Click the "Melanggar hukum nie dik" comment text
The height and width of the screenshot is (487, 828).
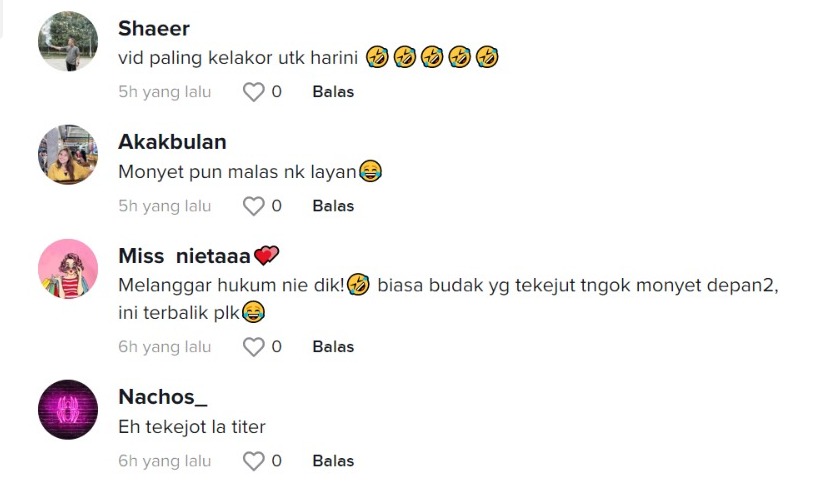(232, 285)
